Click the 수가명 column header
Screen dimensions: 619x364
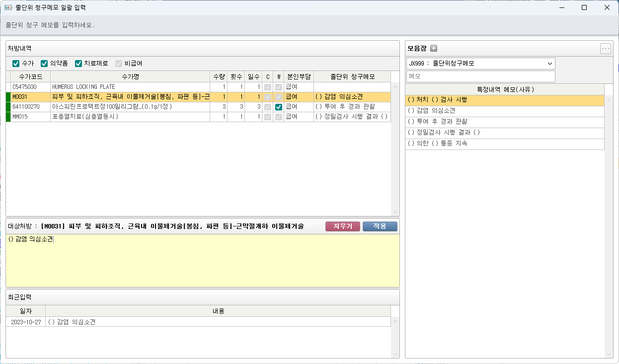pyautogui.click(x=130, y=77)
